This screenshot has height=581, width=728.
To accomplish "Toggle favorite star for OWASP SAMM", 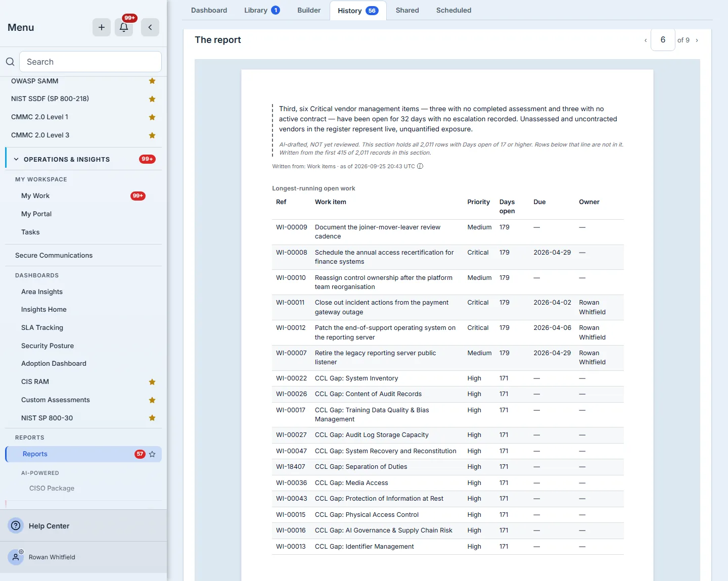I will click(x=152, y=81).
